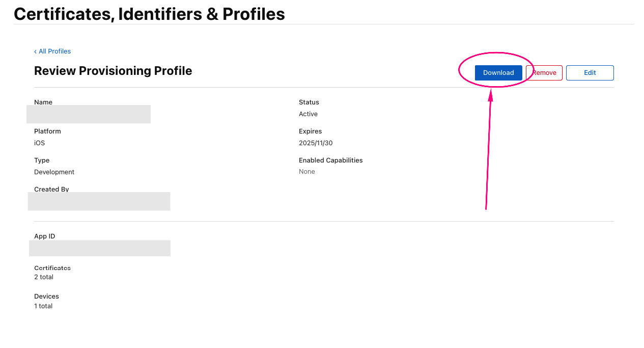Click the Enabled Capabilities None text
644x348 pixels.
[306, 171]
